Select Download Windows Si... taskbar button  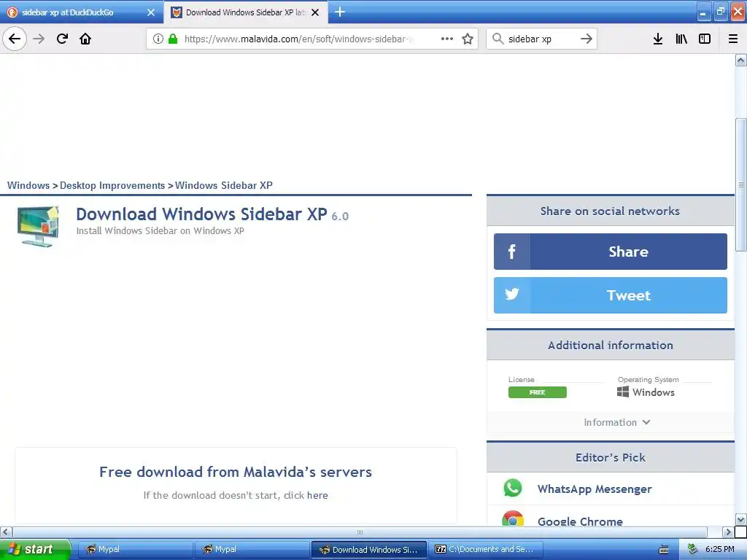(x=368, y=549)
